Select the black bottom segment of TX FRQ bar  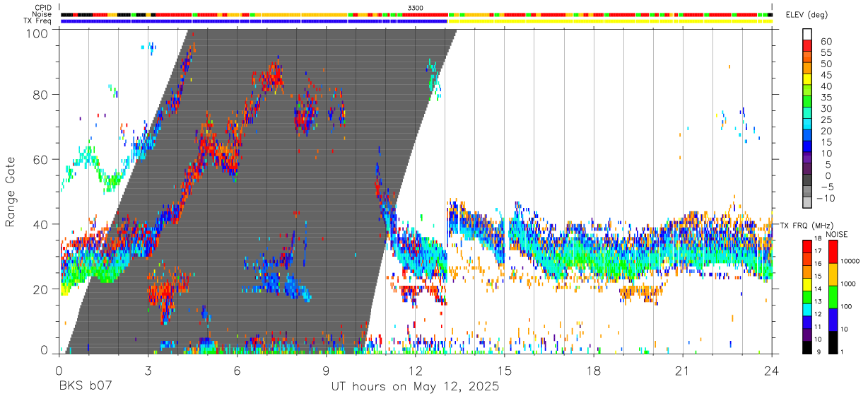pyautogui.click(x=807, y=347)
